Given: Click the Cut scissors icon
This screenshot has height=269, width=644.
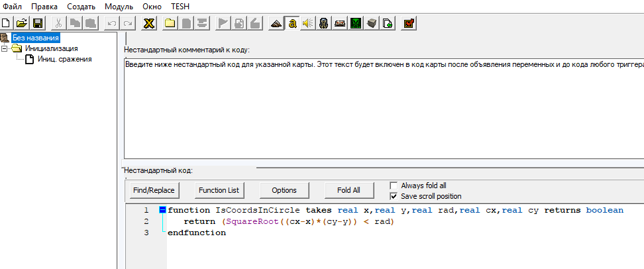Looking at the screenshot, I should click(x=59, y=23).
